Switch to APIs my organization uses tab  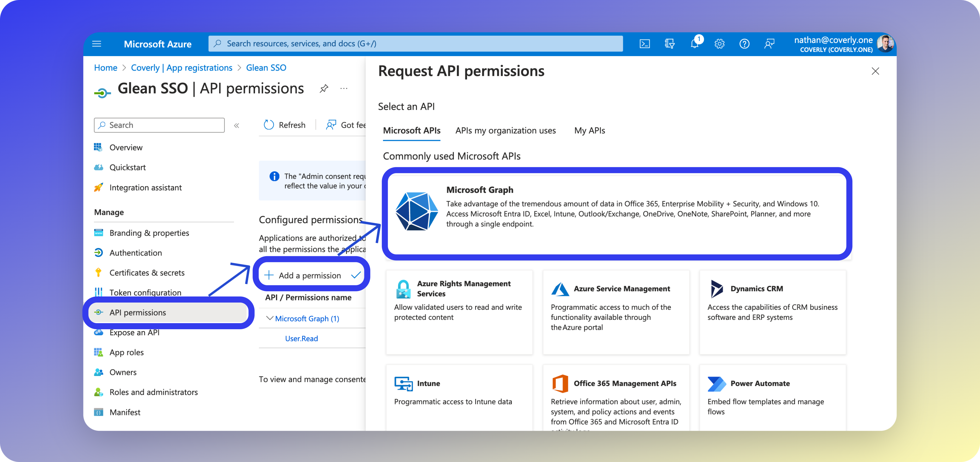coord(505,130)
